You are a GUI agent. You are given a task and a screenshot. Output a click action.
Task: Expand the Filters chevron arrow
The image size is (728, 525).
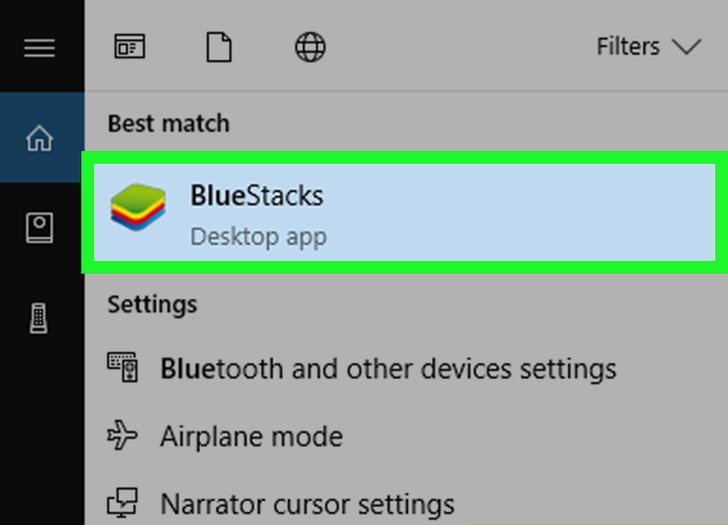pyautogui.click(x=687, y=47)
